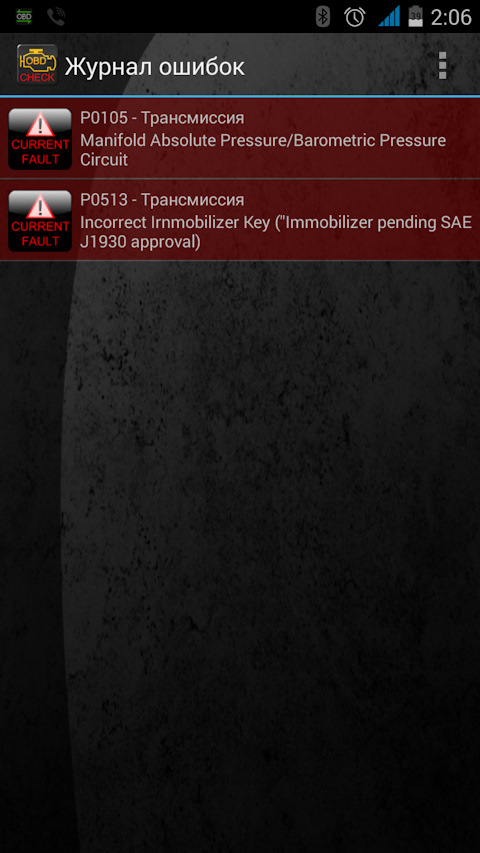Tap the Bluetooth status bar icon

coord(323,17)
